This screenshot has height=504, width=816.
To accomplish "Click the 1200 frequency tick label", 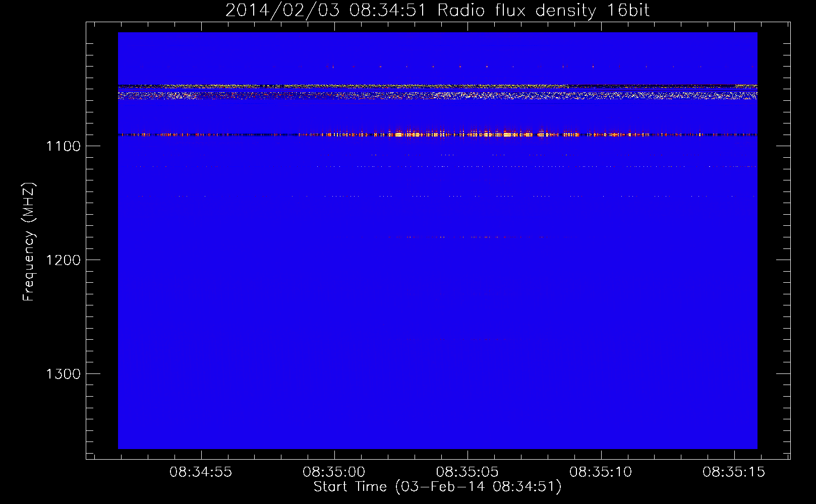I will pos(63,261).
